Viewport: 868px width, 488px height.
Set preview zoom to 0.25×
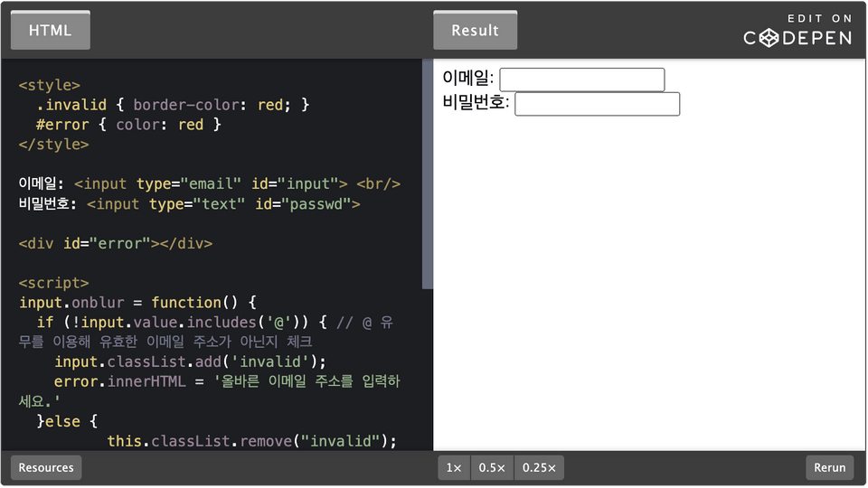pos(539,467)
